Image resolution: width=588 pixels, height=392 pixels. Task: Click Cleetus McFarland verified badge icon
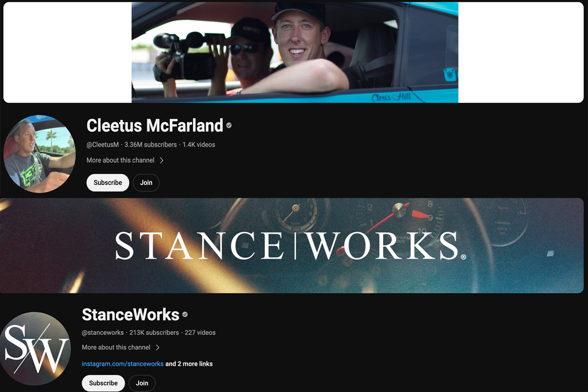click(x=229, y=125)
